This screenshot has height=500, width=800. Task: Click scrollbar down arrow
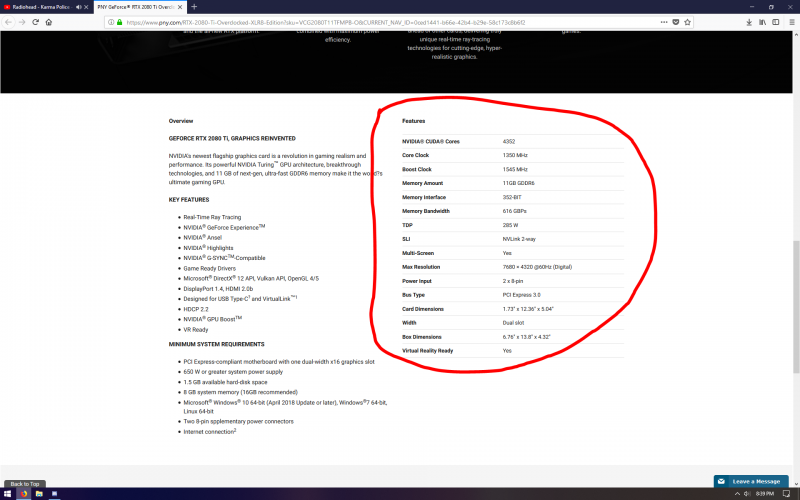[x=796, y=484]
